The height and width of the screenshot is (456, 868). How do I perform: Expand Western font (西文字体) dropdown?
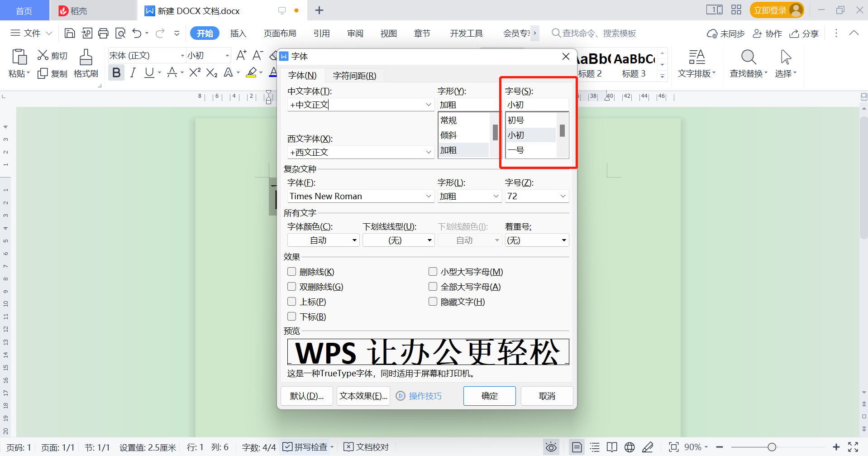point(429,152)
